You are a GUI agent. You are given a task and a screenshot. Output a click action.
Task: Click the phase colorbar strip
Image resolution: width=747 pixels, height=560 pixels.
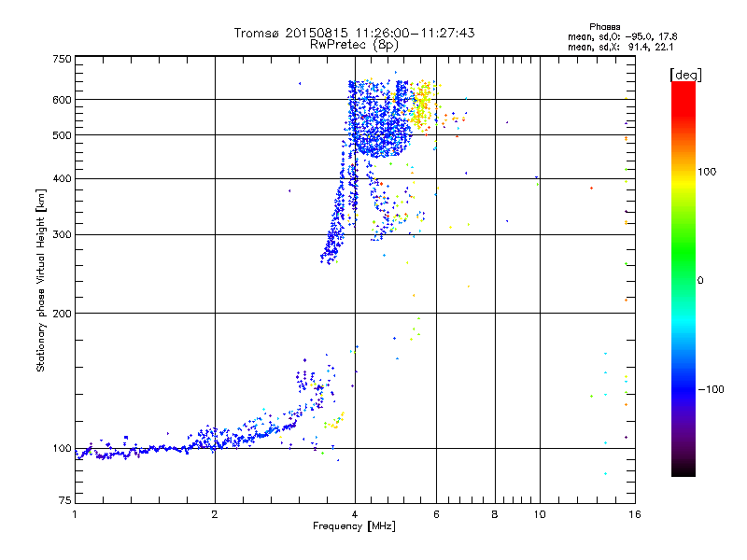[x=684, y=278]
